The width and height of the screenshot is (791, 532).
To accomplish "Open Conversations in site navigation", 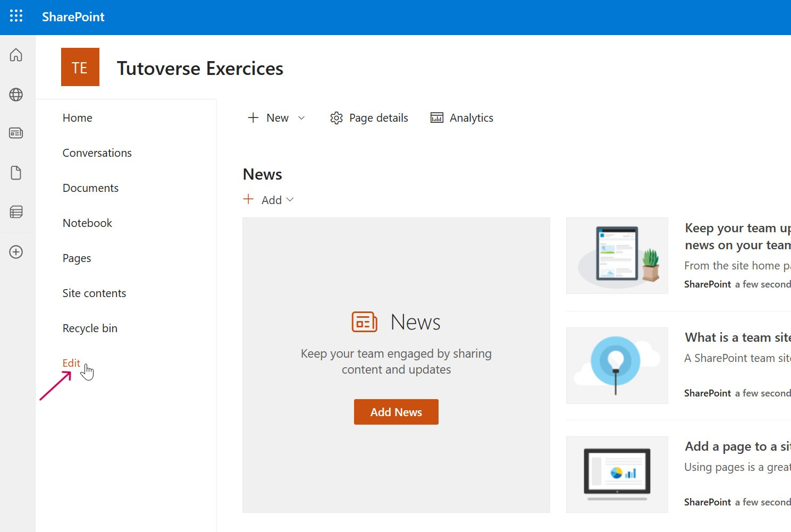I will click(97, 153).
